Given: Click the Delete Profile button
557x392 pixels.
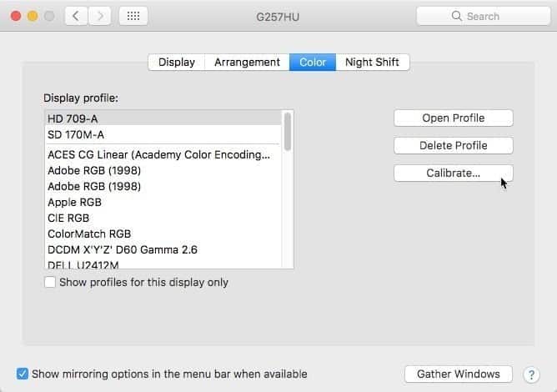Looking at the screenshot, I should [454, 145].
